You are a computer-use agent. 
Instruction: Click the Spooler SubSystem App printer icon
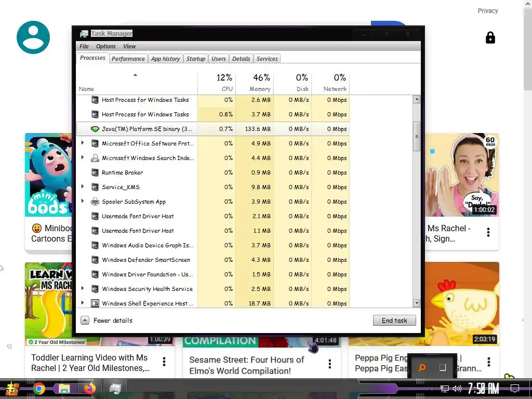coord(95,202)
